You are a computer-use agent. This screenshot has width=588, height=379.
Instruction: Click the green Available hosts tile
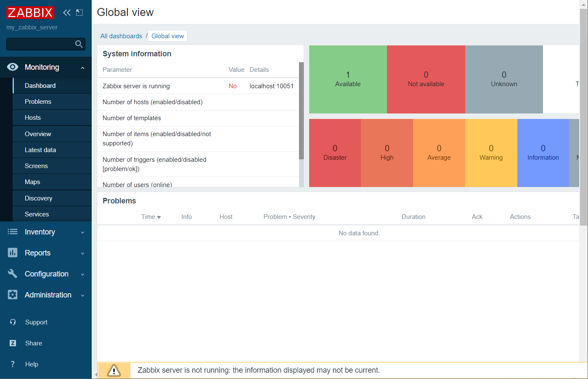348,79
